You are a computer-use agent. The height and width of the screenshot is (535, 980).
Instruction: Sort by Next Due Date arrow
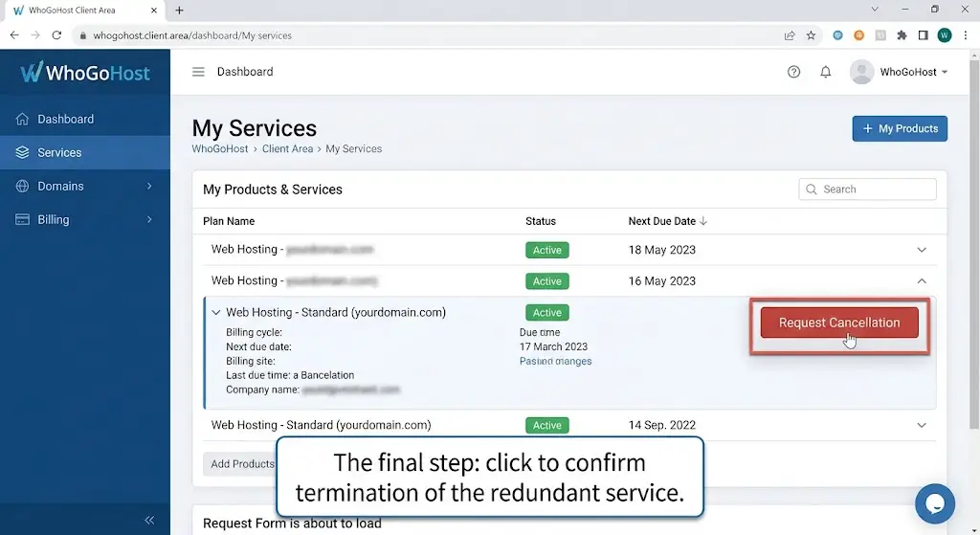[703, 221]
